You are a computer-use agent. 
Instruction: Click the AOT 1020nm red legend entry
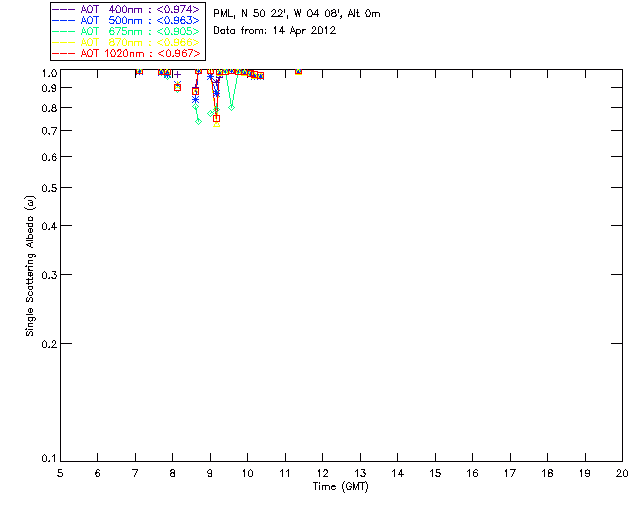pyautogui.click(x=127, y=53)
